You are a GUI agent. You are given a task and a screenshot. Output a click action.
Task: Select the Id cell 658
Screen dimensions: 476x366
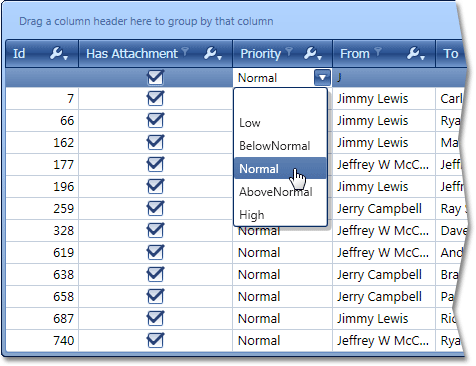(42, 296)
